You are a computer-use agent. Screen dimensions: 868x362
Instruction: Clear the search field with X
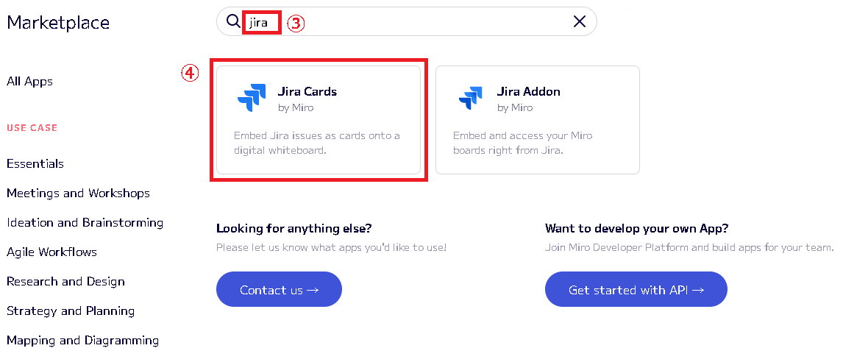coord(580,22)
